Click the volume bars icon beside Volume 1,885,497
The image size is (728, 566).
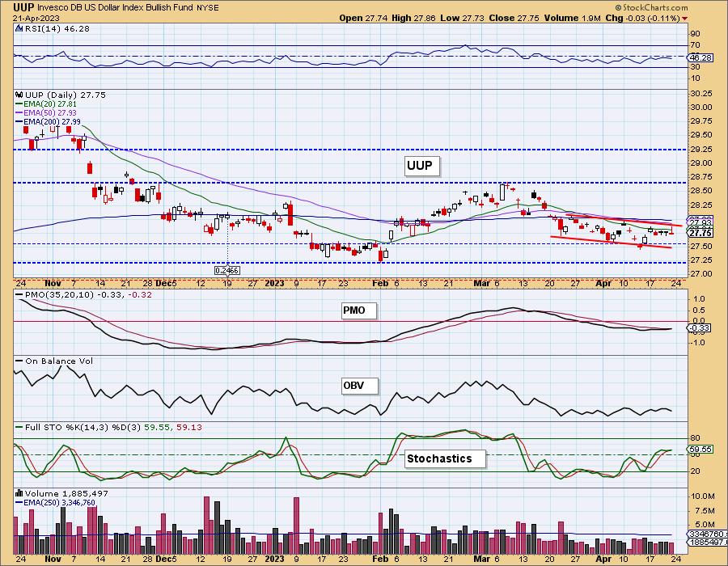pos(19,493)
